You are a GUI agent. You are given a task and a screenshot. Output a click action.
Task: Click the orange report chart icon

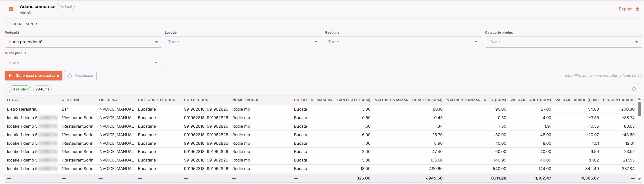tap(11, 9)
